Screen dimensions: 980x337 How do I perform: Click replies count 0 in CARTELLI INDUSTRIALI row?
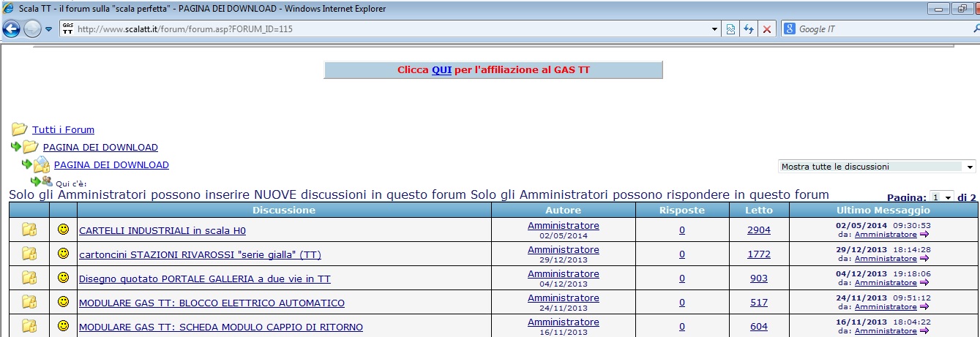[681, 230]
